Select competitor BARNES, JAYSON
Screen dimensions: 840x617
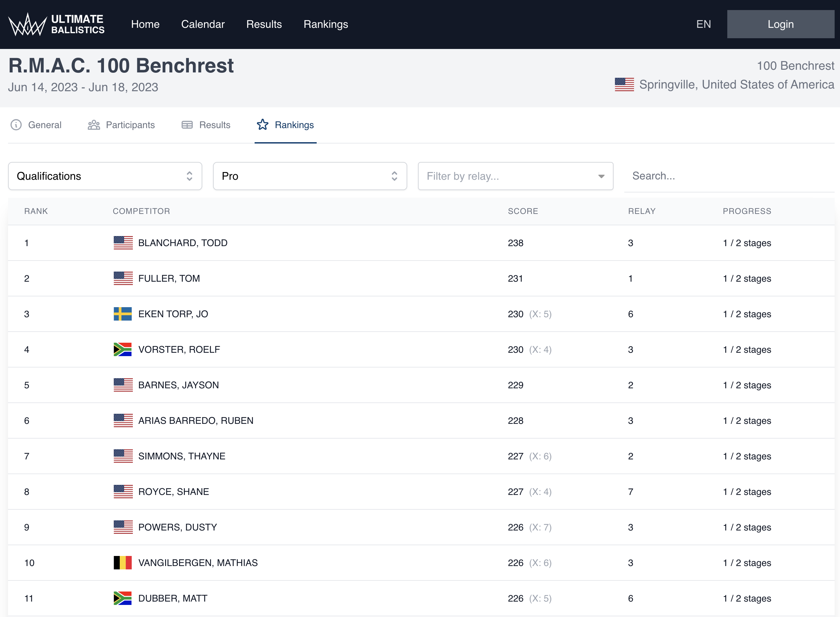[178, 385]
